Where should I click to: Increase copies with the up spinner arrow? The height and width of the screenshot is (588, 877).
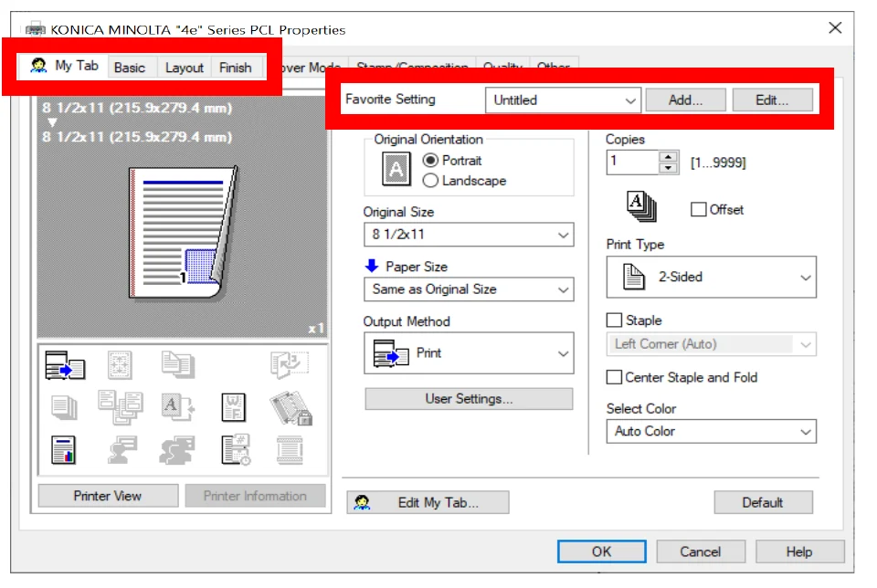pos(668,157)
